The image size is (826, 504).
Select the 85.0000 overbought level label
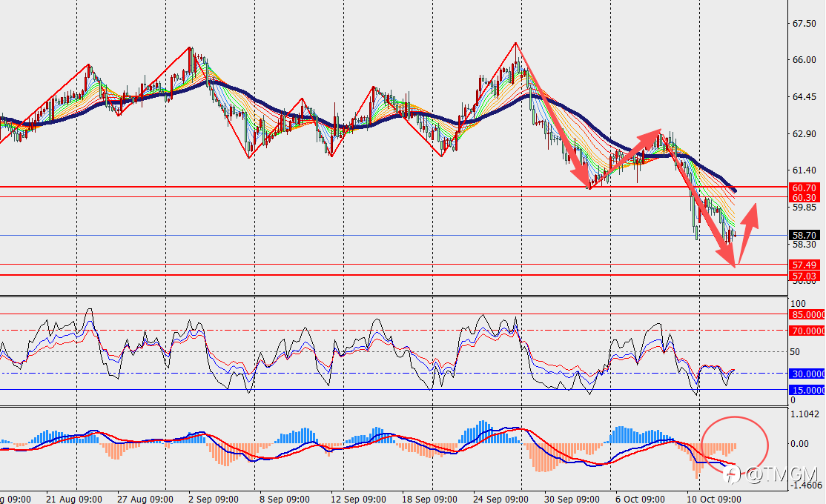coord(807,314)
